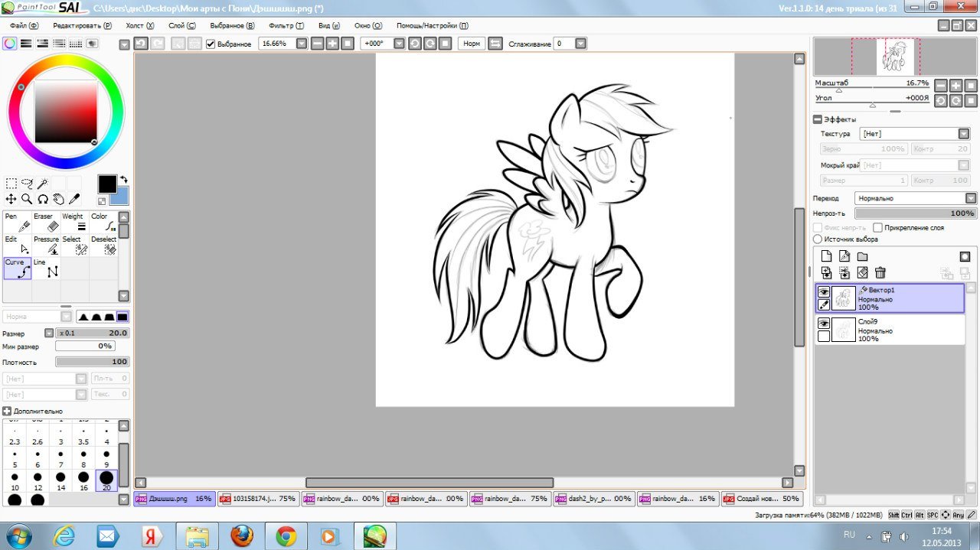The image size is (980, 550).
Task: Expand the Дополнительно section
Action: pyautogui.click(x=7, y=411)
